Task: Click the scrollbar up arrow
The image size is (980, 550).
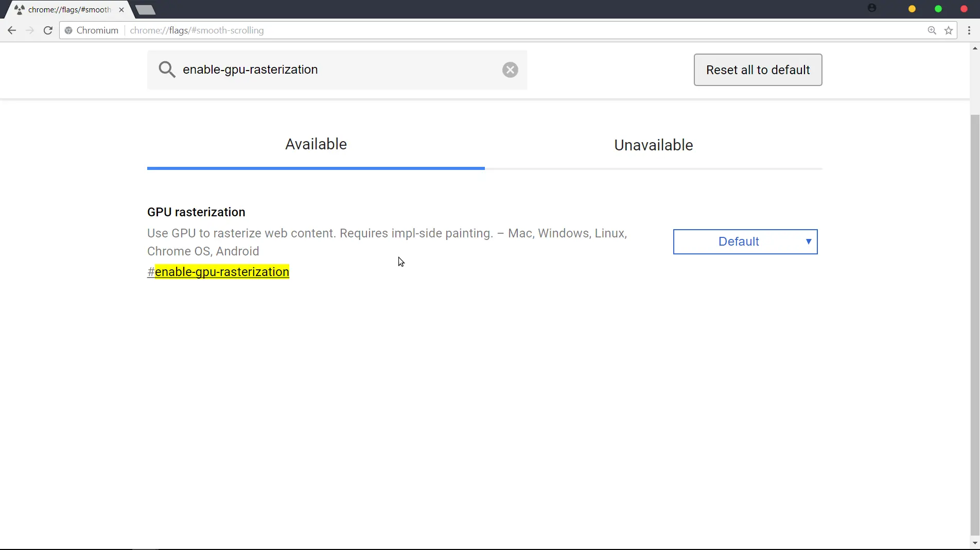Action: 975,48
